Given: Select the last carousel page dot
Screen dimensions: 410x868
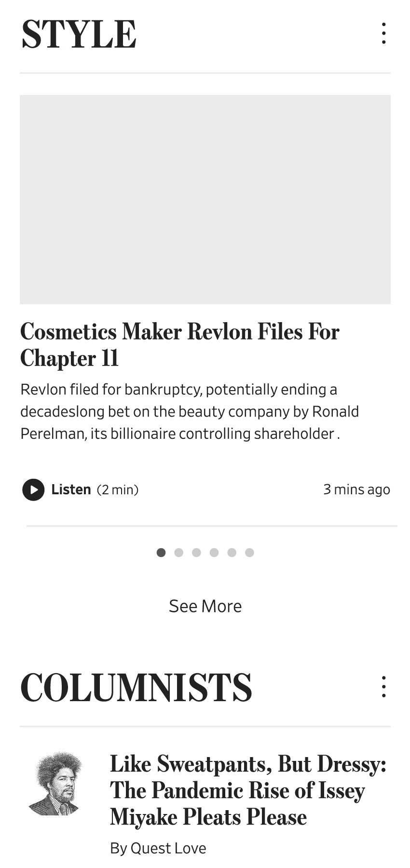Looking at the screenshot, I should coord(249,553).
